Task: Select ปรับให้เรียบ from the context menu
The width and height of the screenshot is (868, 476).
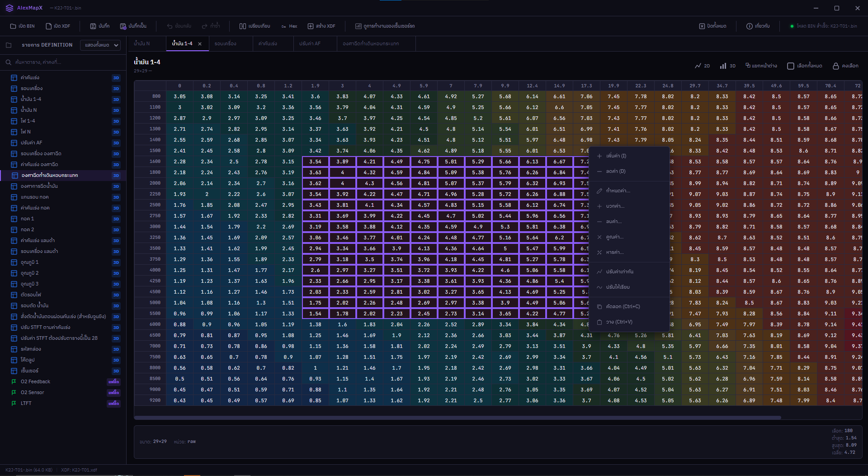Action: 619,286
